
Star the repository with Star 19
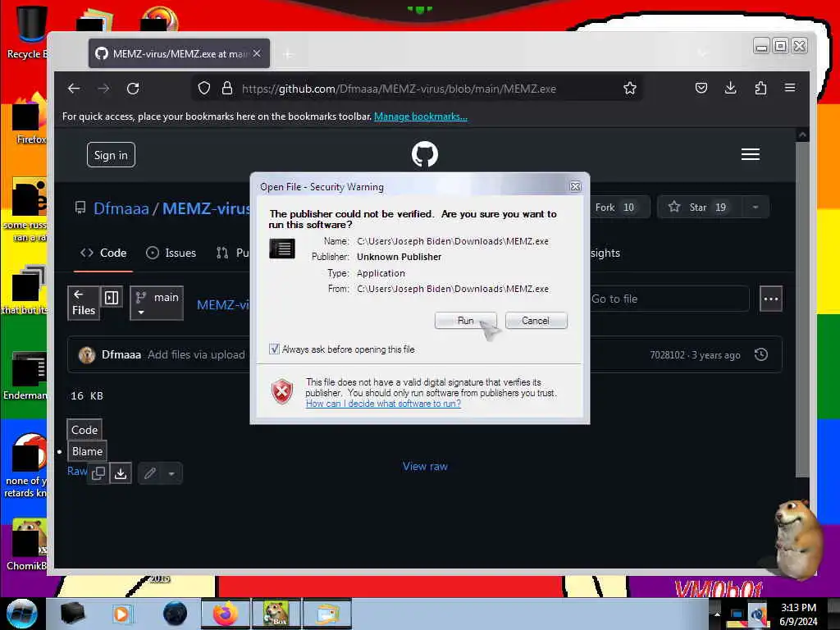(x=700, y=208)
